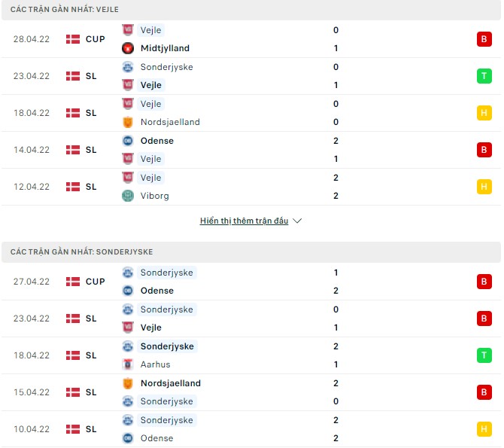Select the 10.04.22 Sonderjyske vs Odense row
This screenshot has height=448, width=504.
[251, 429]
